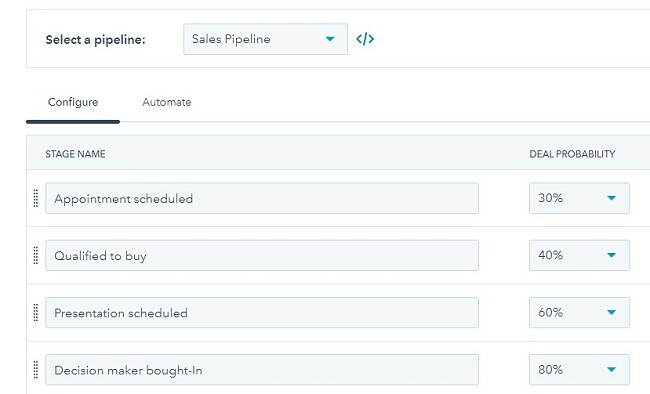Click the embed code icon beside Sales Pipeline
The width and height of the screenshot is (650, 394).
point(365,39)
